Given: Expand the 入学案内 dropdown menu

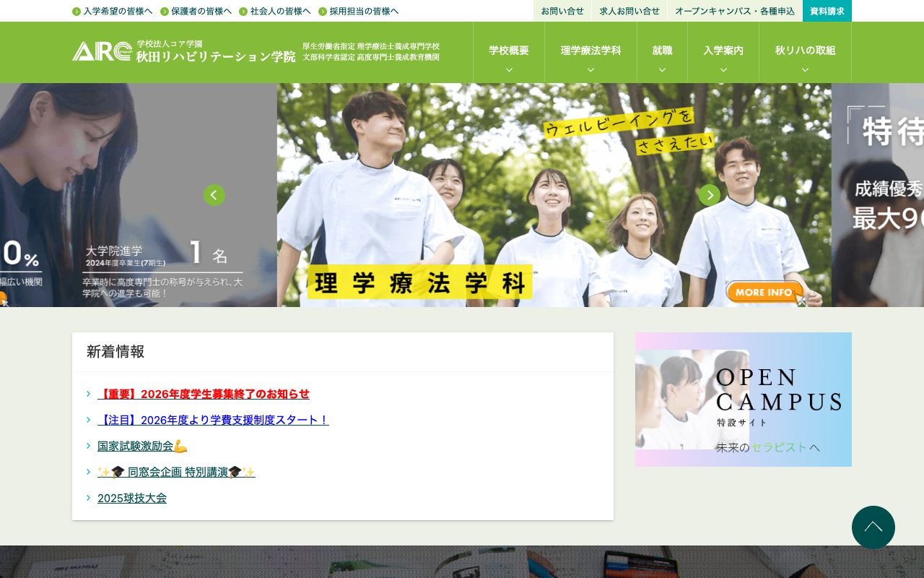Looking at the screenshot, I should pos(723,52).
